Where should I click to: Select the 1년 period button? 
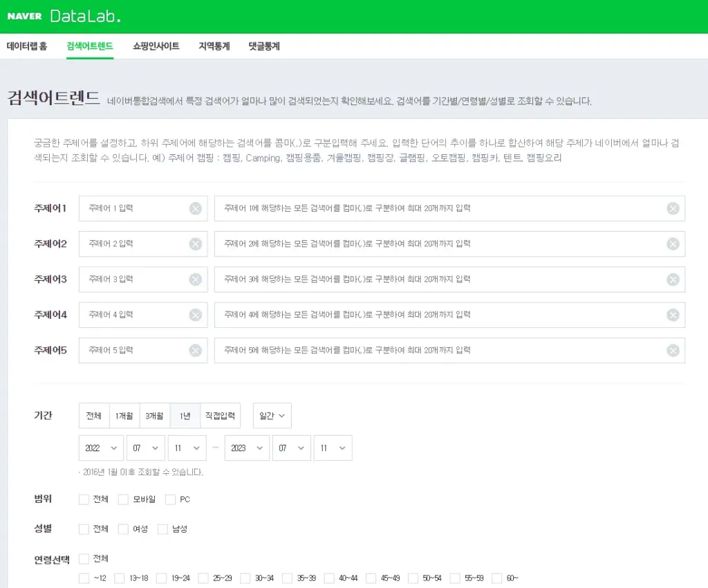[185, 416]
